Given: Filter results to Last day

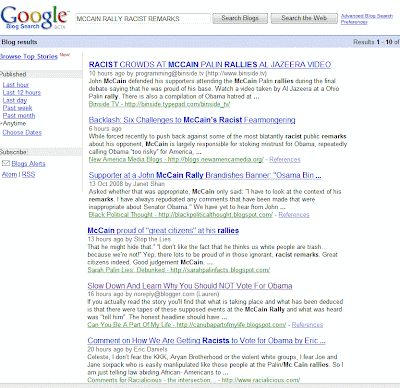Looking at the screenshot, I should click(x=15, y=100).
